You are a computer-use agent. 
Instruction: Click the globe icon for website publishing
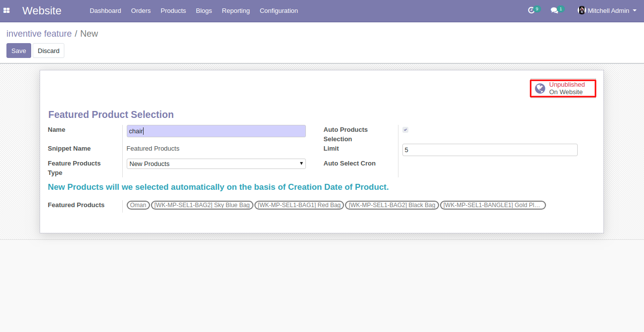click(540, 89)
